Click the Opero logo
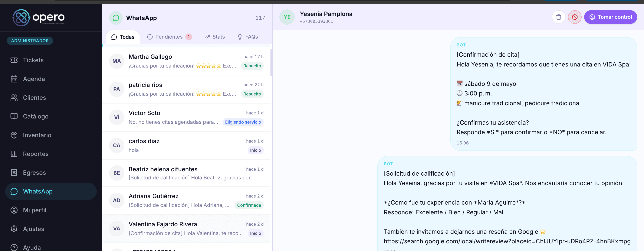Screen dimensions: 644x251 point(38,17)
